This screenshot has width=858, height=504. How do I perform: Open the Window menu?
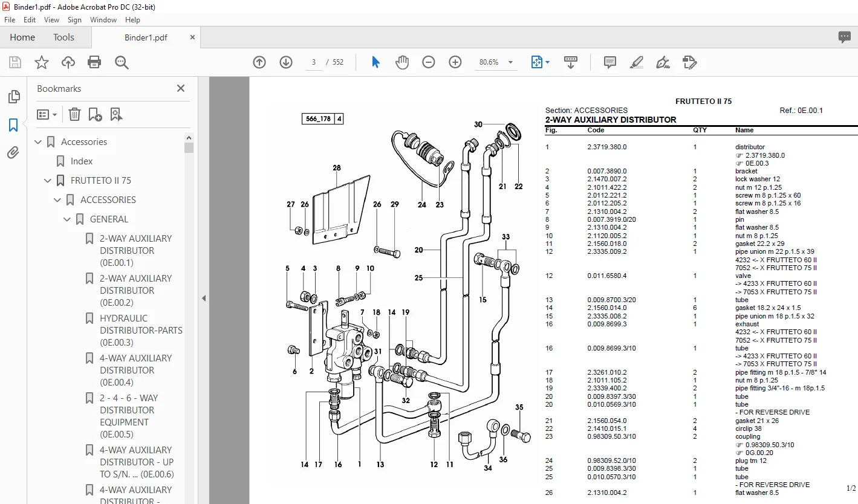[103, 20]
